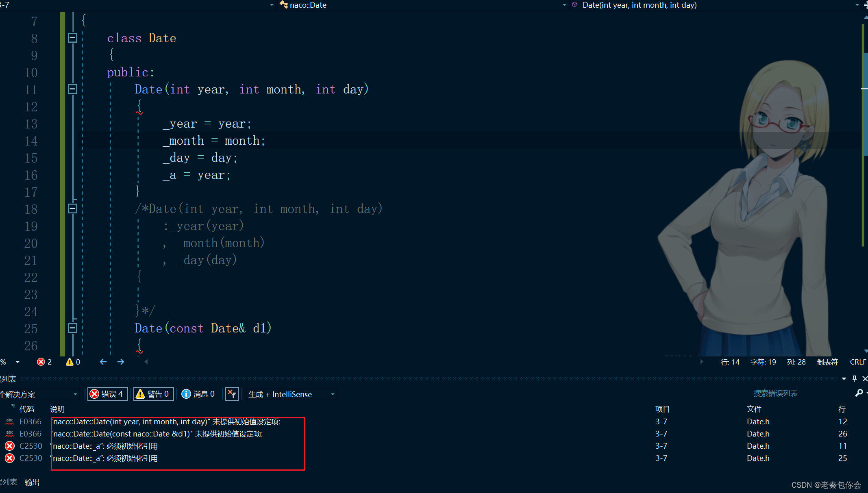Collapse the class Date block
The image size is (868, 493).
(x=72, y=38)
